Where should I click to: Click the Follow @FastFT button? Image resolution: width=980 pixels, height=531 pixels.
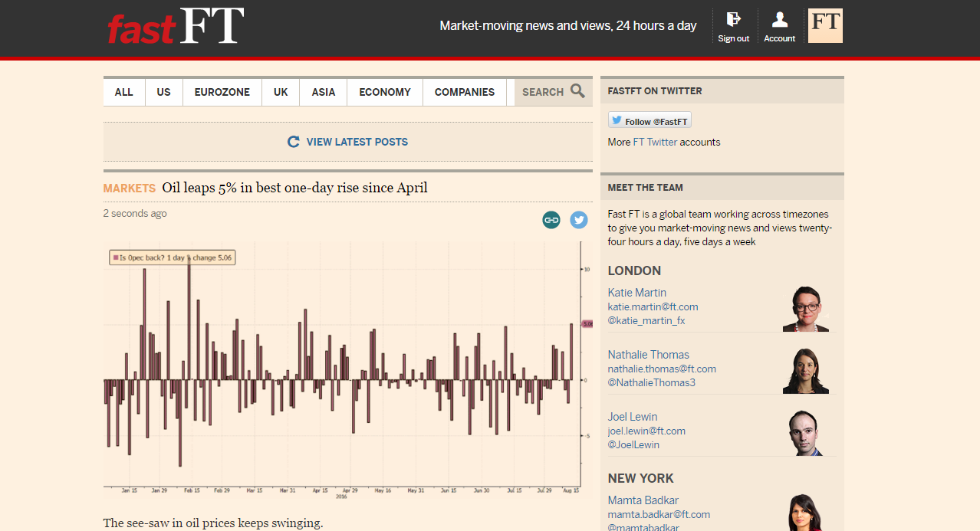click(x=649, y=121)
